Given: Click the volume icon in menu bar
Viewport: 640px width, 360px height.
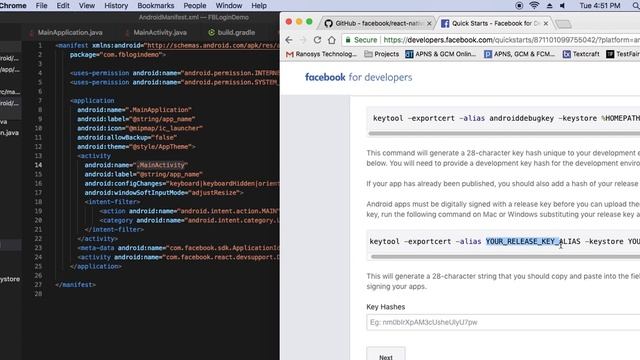Looking at the screenshot, I should tap(562, 6).
